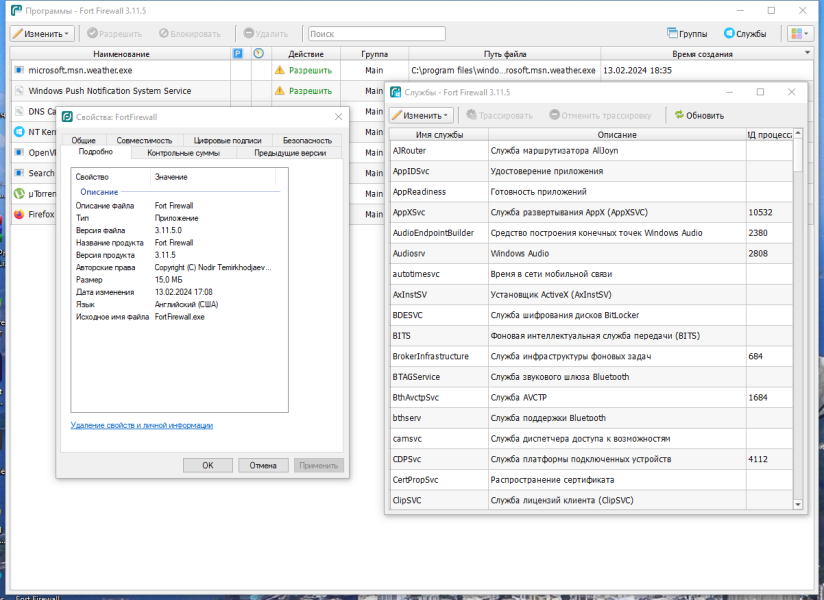Open the Изменить dropdown in Программы window
824x600 pixels.
42,34
